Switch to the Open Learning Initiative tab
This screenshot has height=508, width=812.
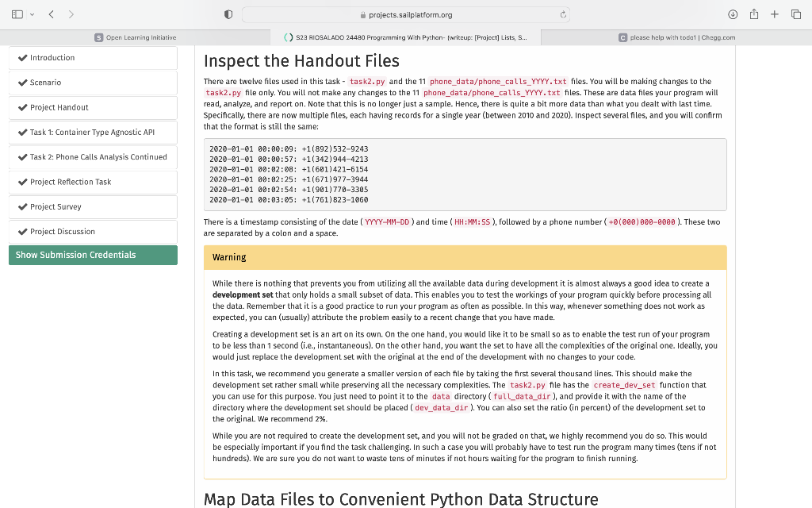point(135,37)
